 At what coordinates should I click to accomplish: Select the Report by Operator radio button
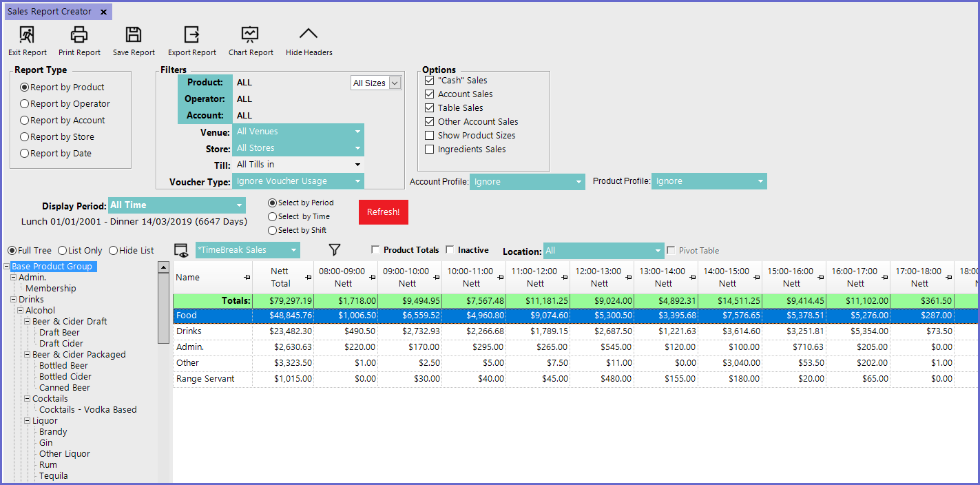25,104
